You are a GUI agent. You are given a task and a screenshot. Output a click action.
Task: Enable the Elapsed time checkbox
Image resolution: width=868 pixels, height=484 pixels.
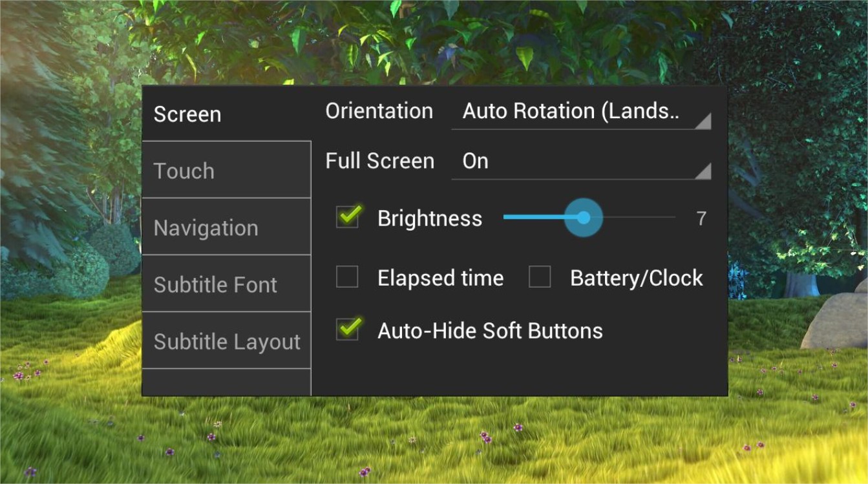(347, 278)
